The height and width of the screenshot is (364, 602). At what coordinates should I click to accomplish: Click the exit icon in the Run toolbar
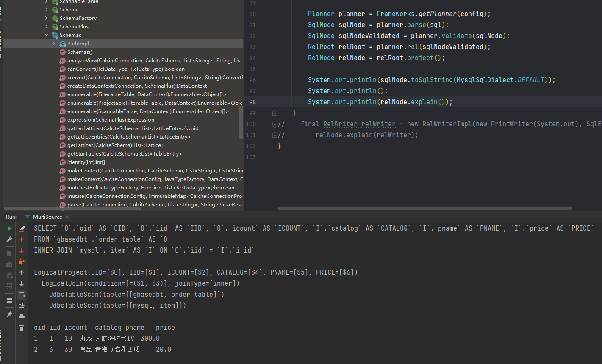click(x=9, y=286)
